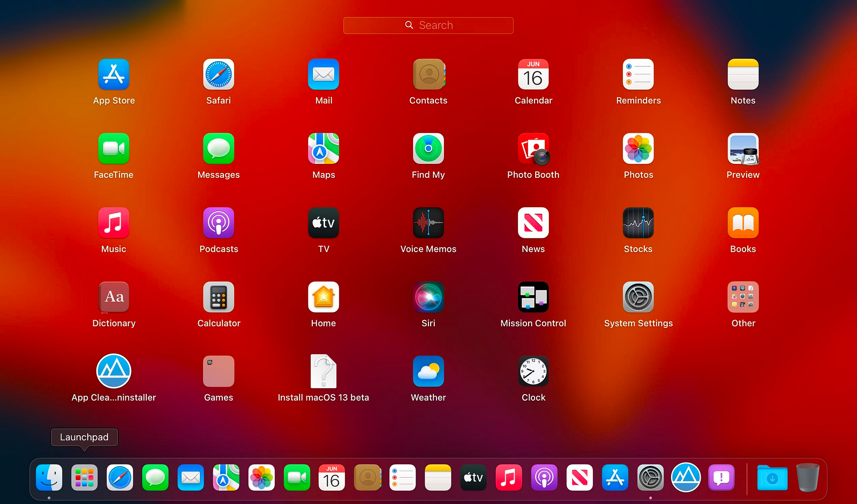857x504 pixels.
Task: Open Safari from the Dock
Action: [120, 478]
